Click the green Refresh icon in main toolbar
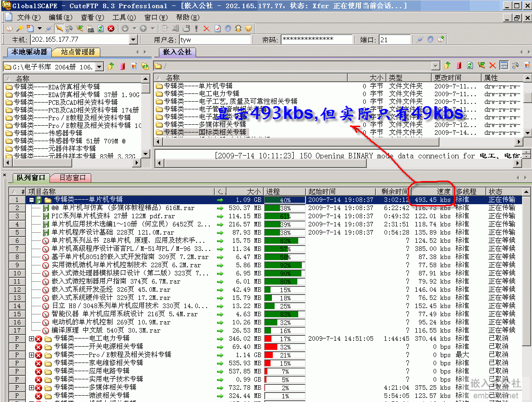This screenshot has width=532, height=402. point(100,29)
